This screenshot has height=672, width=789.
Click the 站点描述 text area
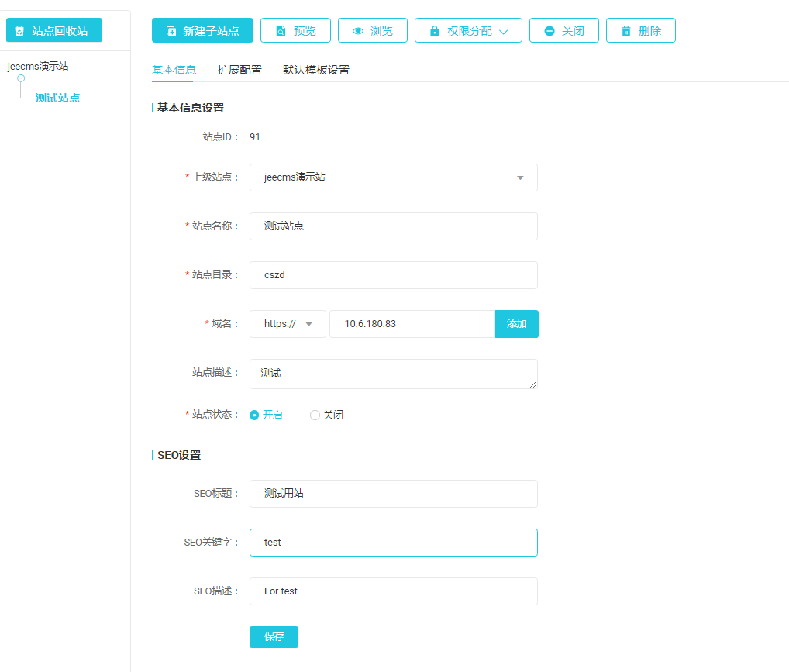click(393, 374)
